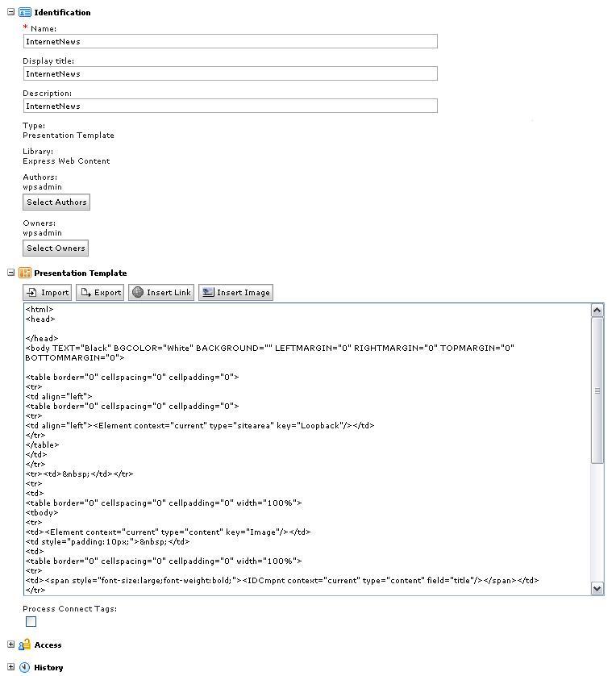
Task: Click the Identification card icon
Action: [x=24, y=12]
